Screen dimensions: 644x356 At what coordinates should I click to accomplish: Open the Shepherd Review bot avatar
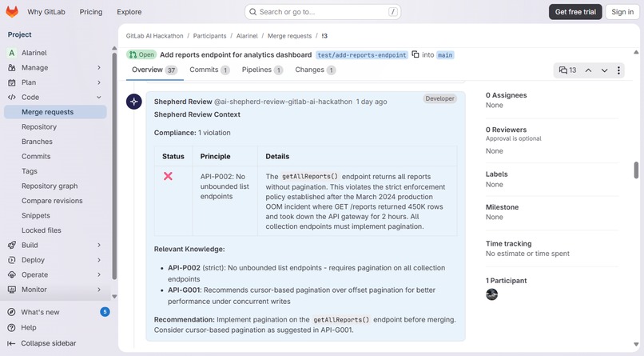tap(134, 102)
